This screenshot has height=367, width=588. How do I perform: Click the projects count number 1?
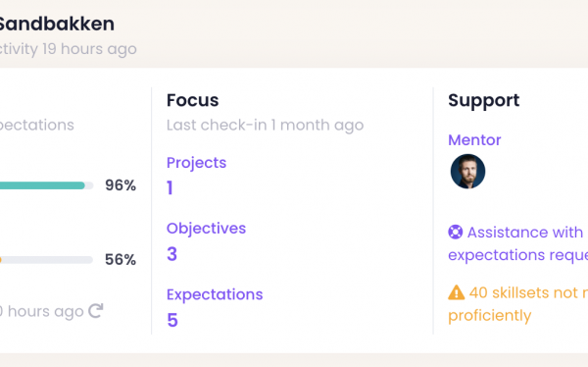[x=170, y=187]
